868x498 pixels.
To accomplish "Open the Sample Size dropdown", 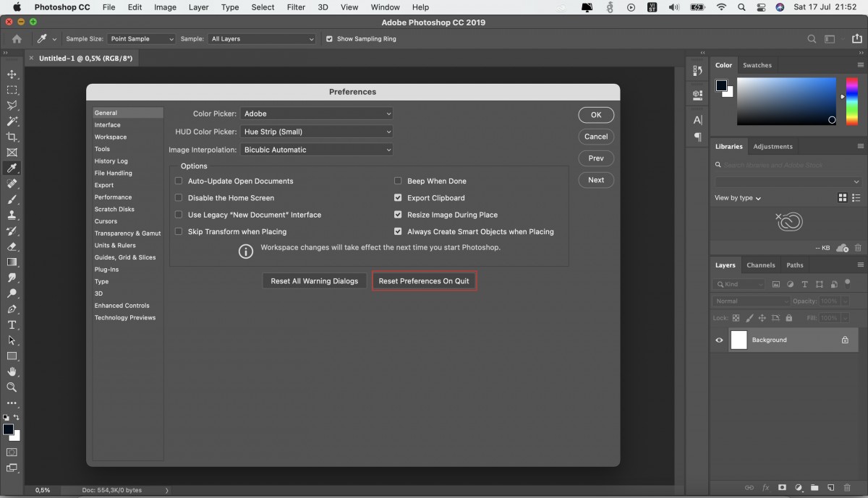I will point(142,39).
